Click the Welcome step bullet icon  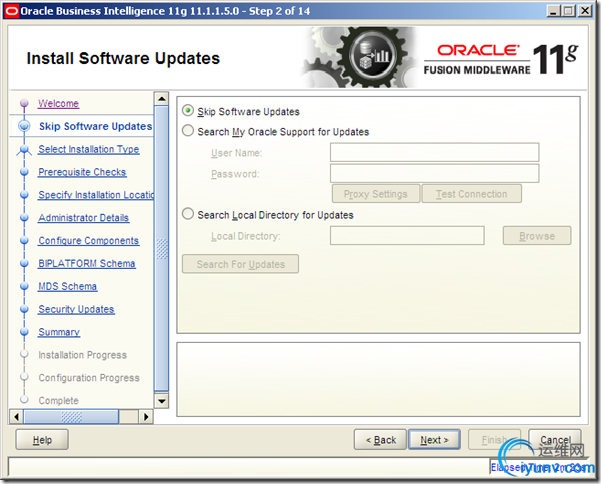pos(24,103)
